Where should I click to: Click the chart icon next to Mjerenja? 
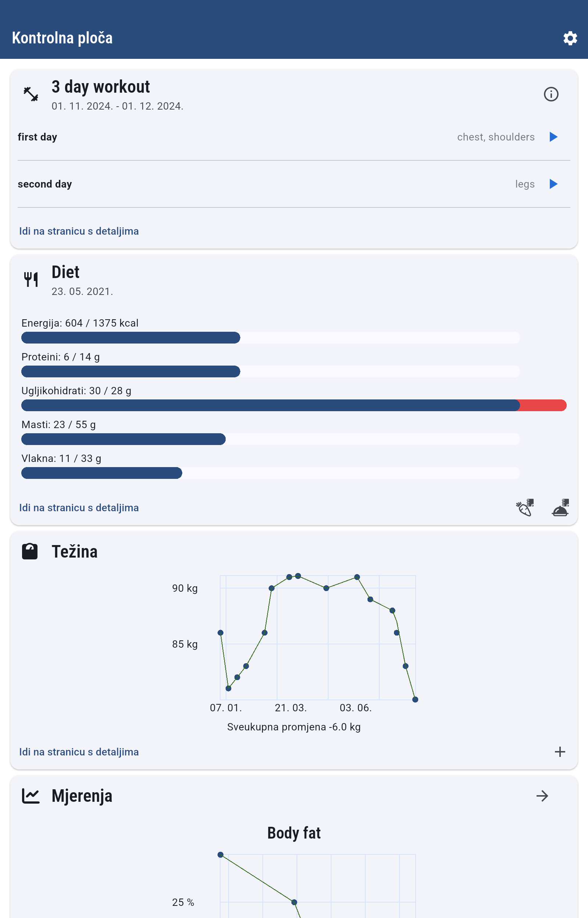tap(31, 796)
